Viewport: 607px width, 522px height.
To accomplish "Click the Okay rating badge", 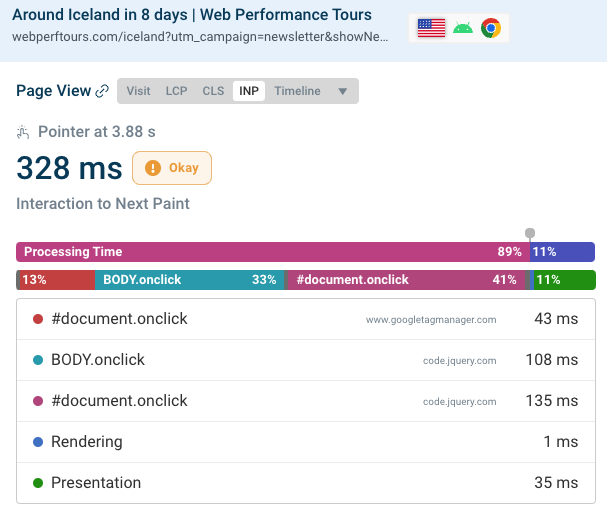I will pos(172,168).
